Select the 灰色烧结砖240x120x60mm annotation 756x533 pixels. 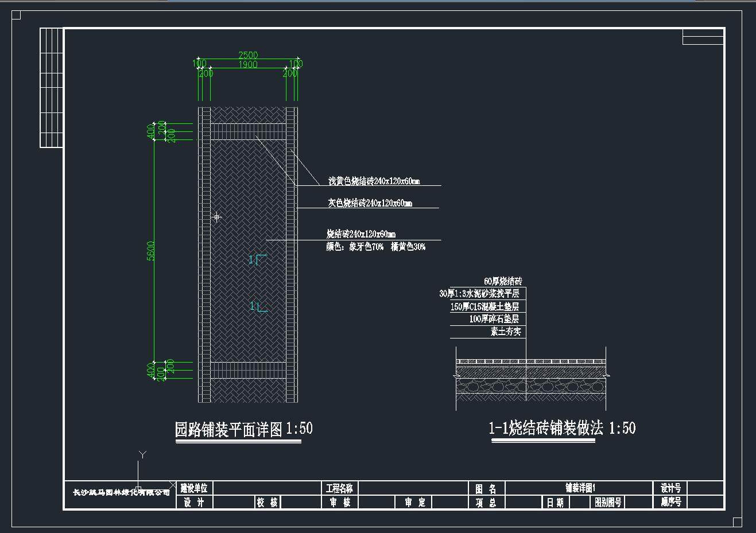coord(370,203)
